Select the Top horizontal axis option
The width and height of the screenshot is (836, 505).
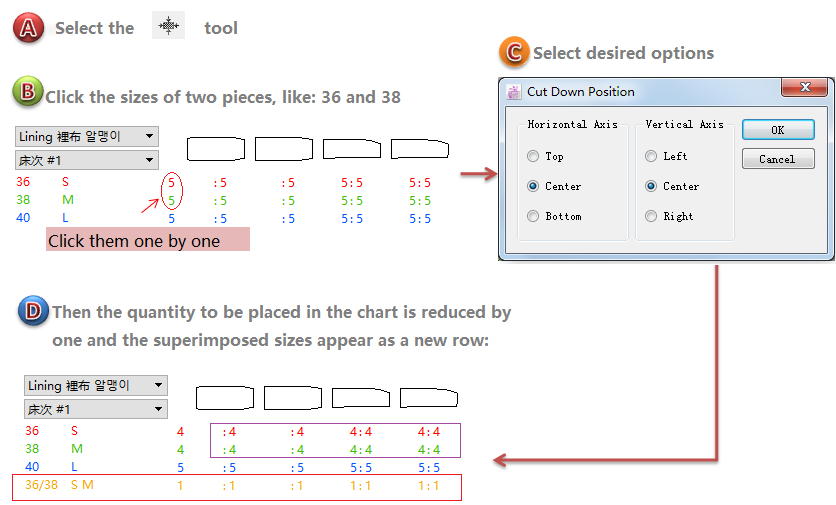533,156
